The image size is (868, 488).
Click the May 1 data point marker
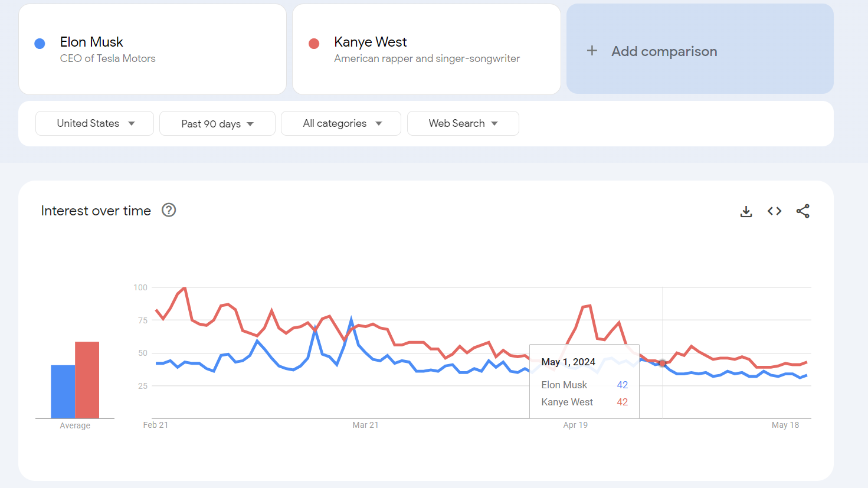point(662,363)
